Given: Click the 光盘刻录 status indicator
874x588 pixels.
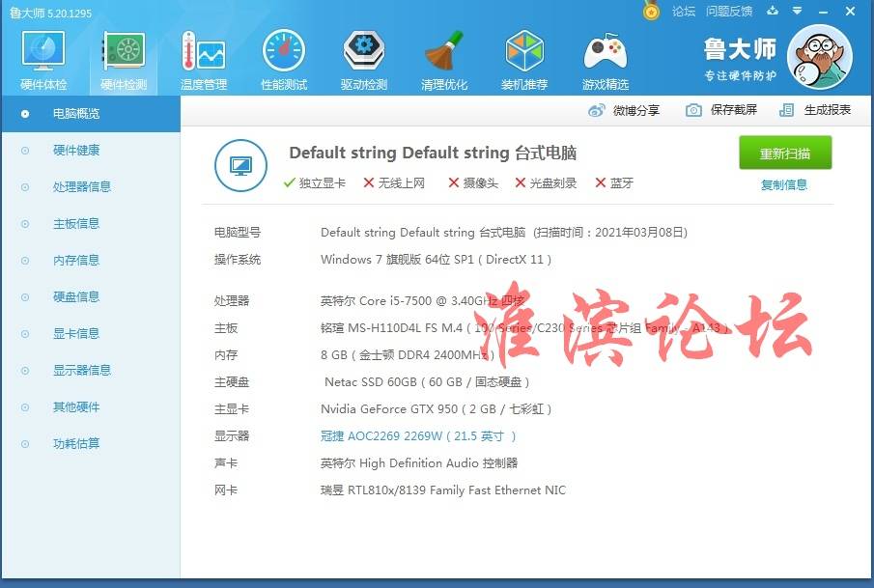Looking at the screenshot, I should pos(546,182).
